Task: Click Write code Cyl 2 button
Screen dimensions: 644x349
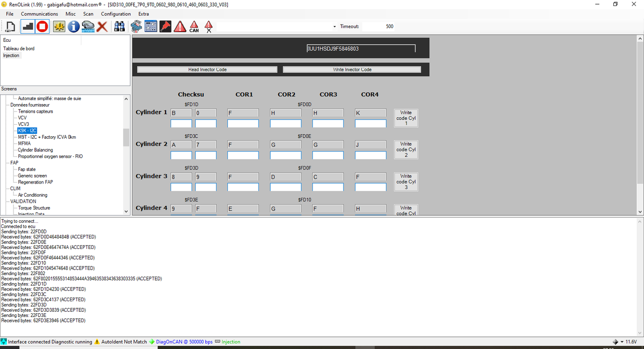Action: pos(406,150)
